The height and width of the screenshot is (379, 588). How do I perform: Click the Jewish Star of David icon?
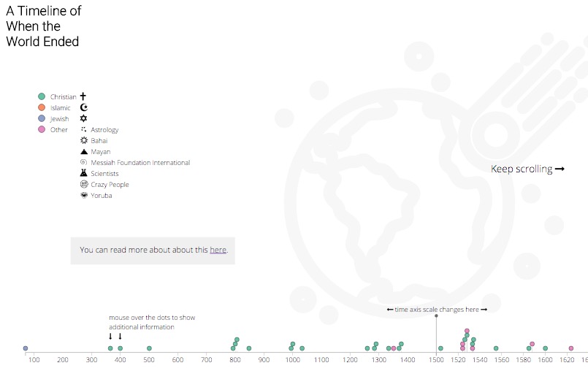[83, 118]
